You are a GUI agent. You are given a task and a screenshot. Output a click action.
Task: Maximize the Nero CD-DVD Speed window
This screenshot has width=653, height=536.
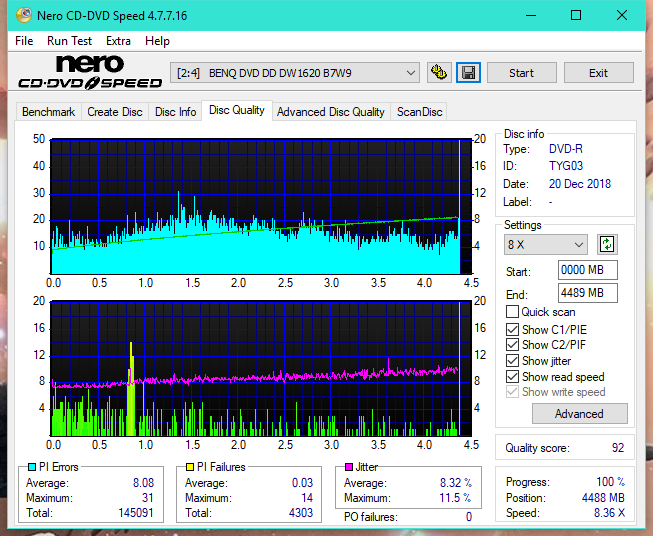click(x=576, y=15)
